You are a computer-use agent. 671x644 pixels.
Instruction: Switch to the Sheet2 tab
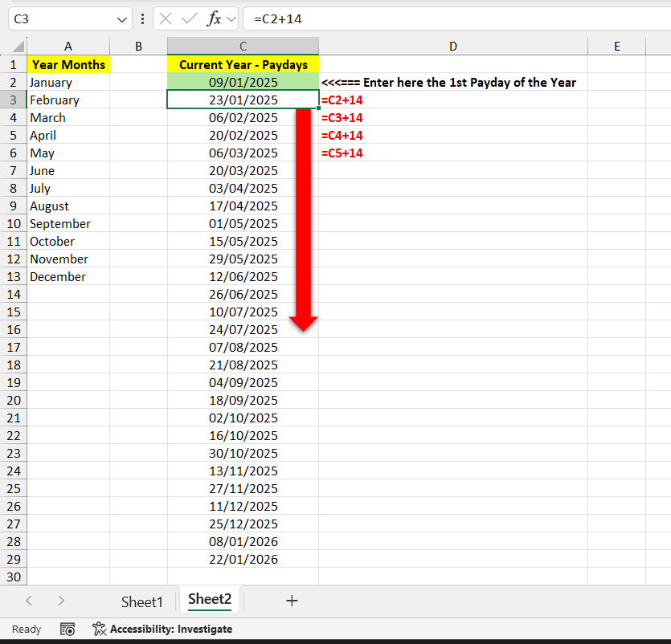point(209,600)
